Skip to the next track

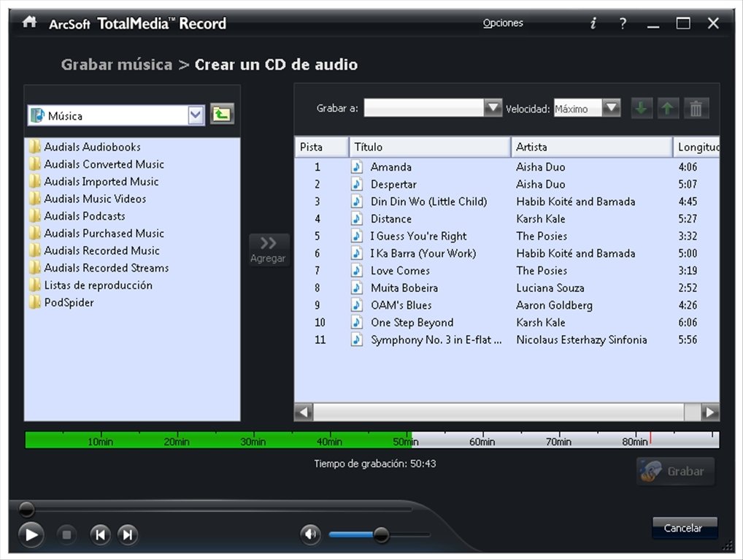pyautogui.click(x=128, y=535)
